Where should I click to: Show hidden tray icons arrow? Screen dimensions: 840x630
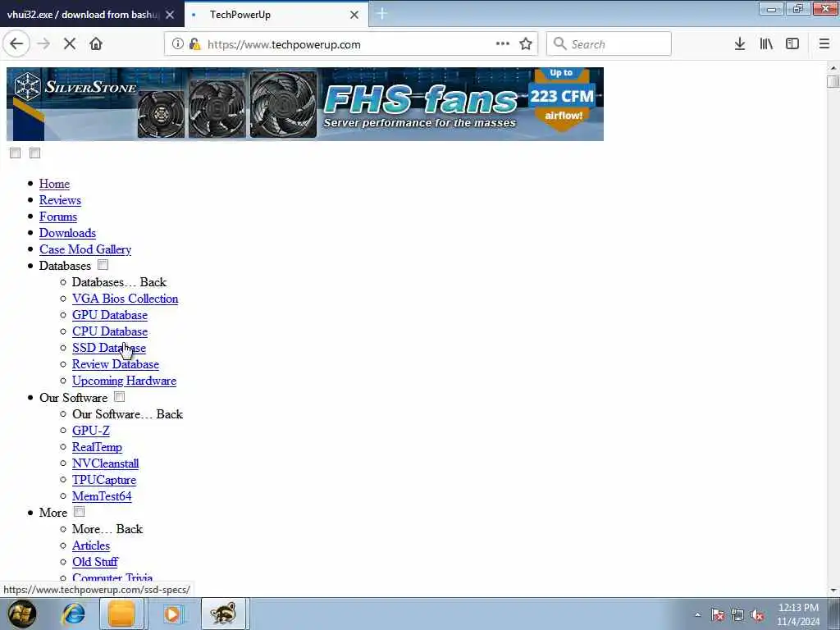[x=697, y=615]
